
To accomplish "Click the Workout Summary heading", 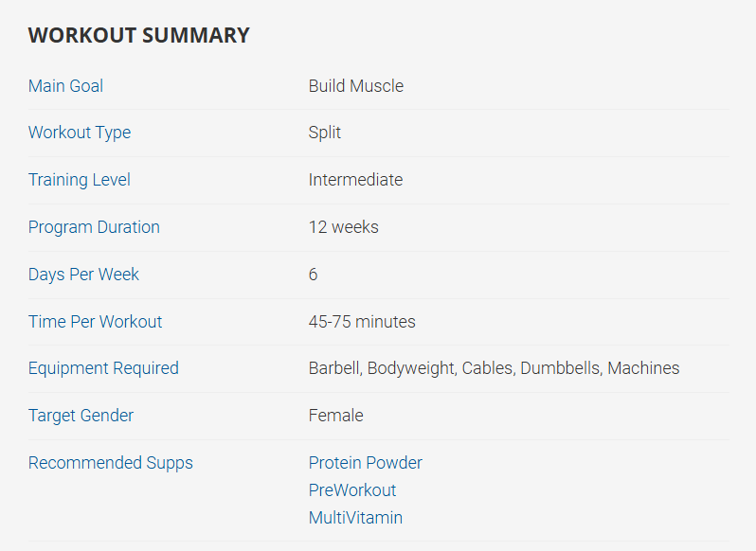I will [138, 36].
